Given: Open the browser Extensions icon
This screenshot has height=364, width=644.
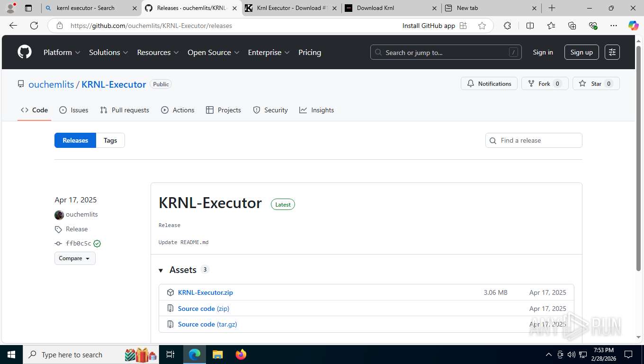Looking at the screenshot, I should (507, 26).
